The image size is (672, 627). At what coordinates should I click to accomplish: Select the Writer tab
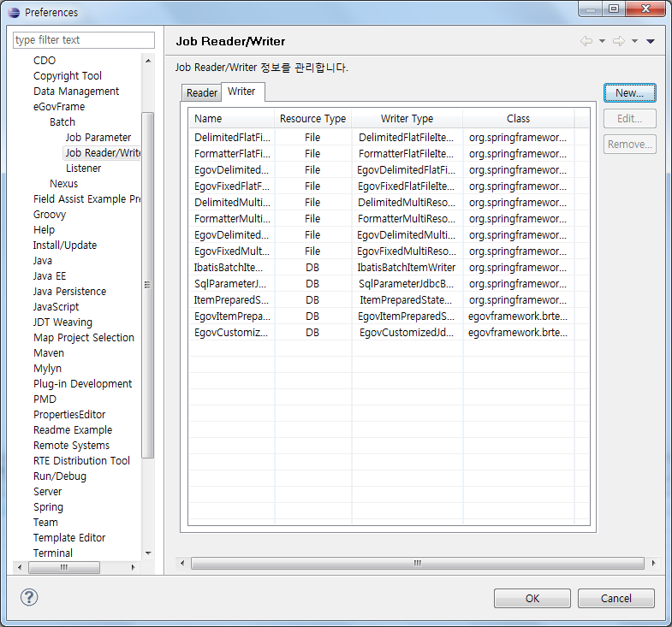coord(241,92)
